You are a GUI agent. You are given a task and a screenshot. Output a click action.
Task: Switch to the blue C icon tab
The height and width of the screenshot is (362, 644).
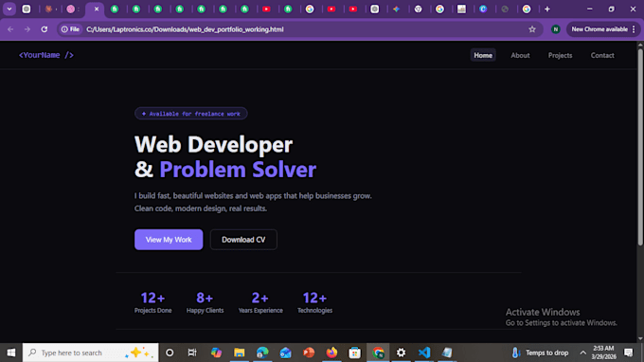click(483, 9)
